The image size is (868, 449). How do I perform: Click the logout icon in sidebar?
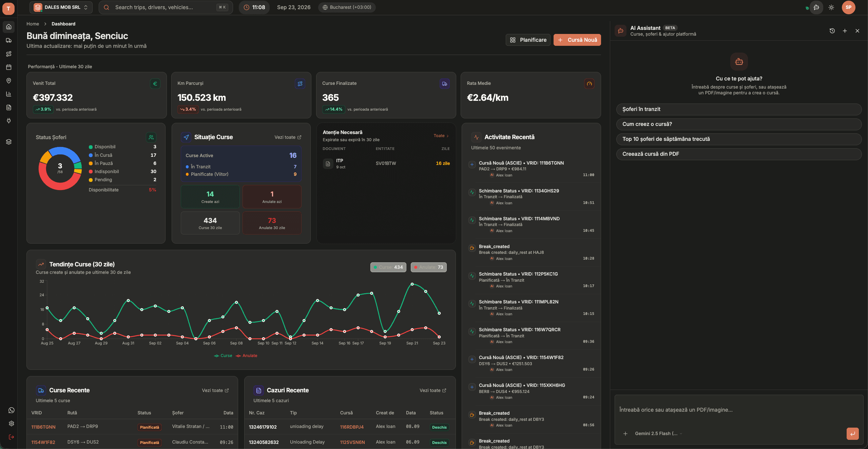(11, 437)
